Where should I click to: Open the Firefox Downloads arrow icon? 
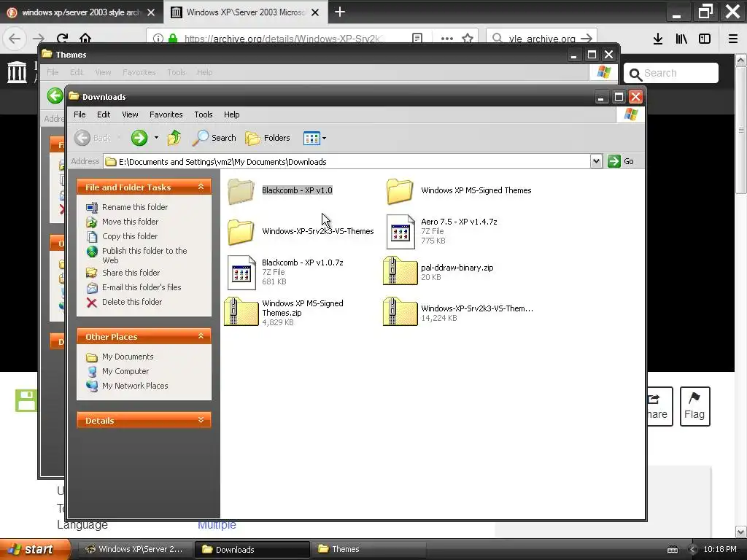click(x=658, y=39)
